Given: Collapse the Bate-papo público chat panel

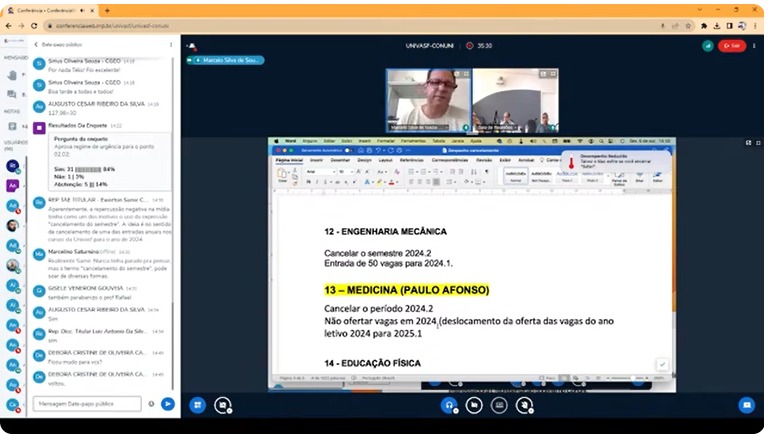Looking at the screenshot, I should pyautogui.click(x=38, y=45).
